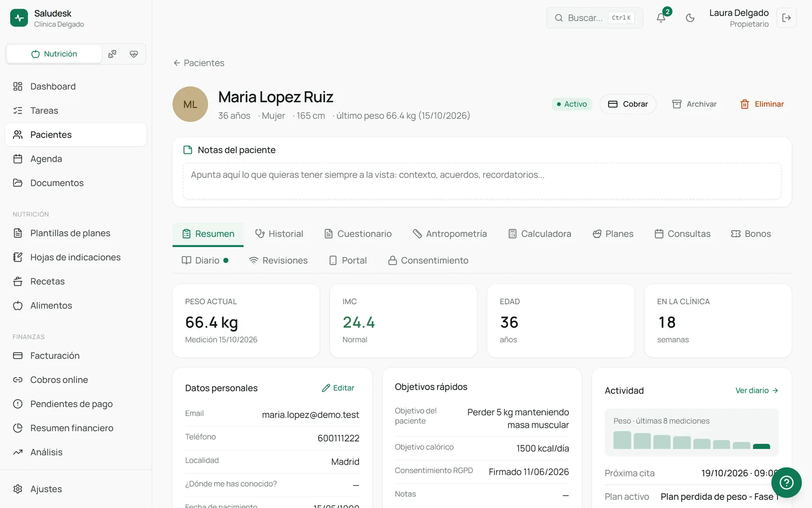
Task: Switch to the Calculadora tab
Action: click(x=539, y=234)
